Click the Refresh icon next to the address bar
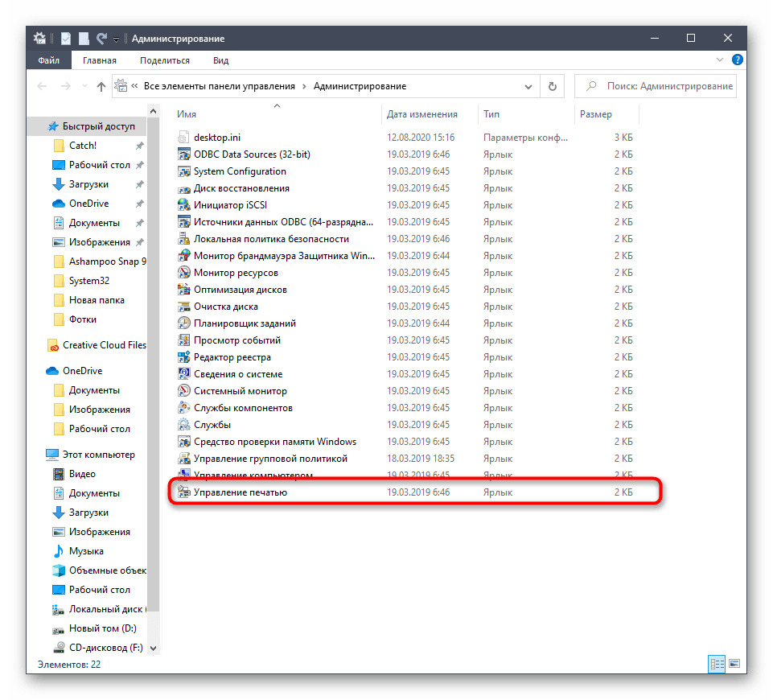 (552, 85)
